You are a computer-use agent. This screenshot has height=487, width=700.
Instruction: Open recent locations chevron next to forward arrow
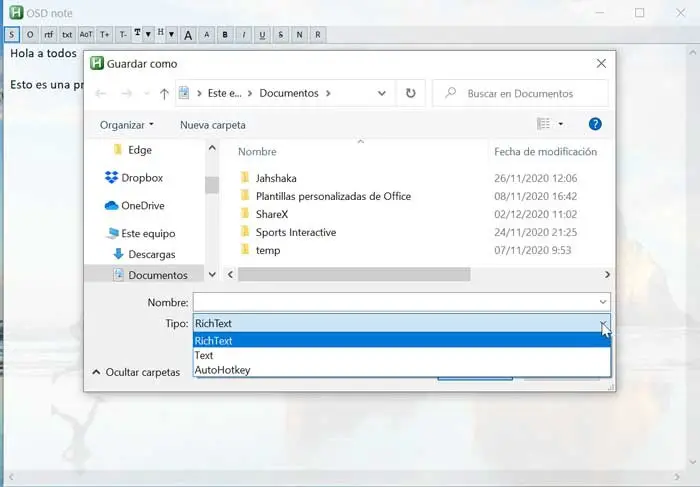coord(146,93)
